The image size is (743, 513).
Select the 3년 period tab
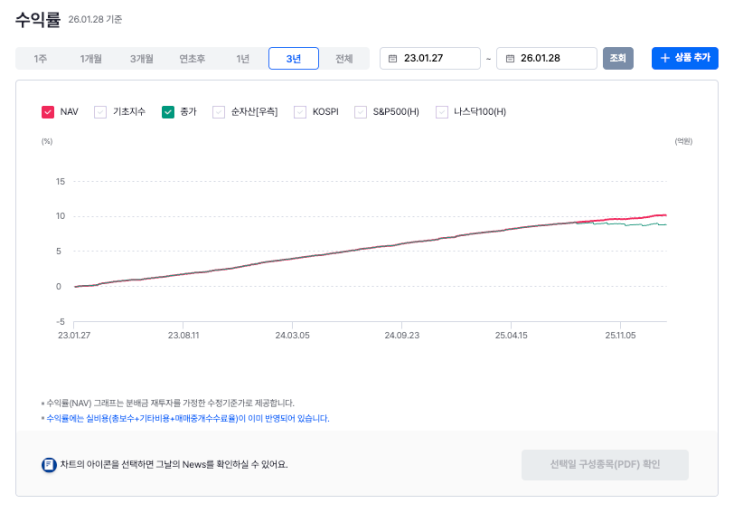[293, 59]
